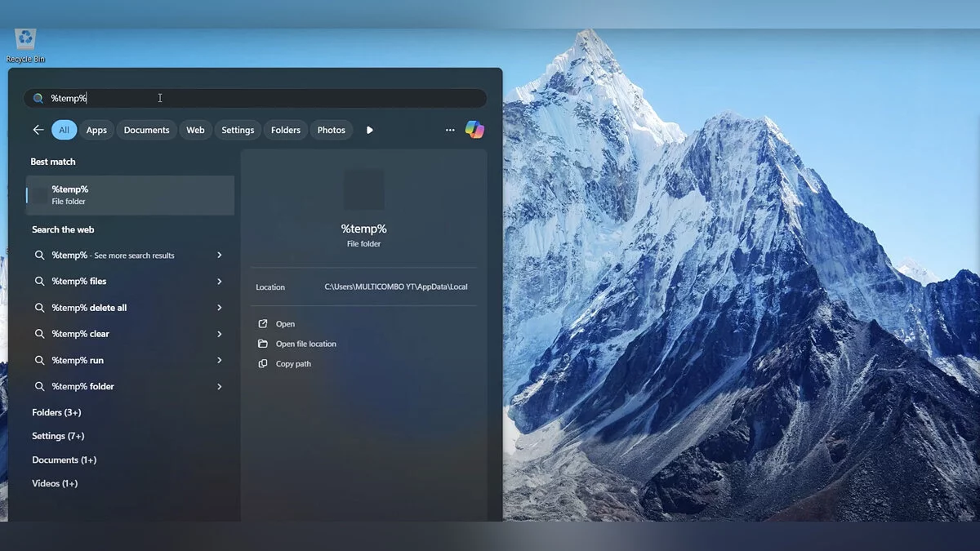The image size is (980, 551).
Task: Select the '%temp% files' web suggestion
Action: [x=131, y=282]
